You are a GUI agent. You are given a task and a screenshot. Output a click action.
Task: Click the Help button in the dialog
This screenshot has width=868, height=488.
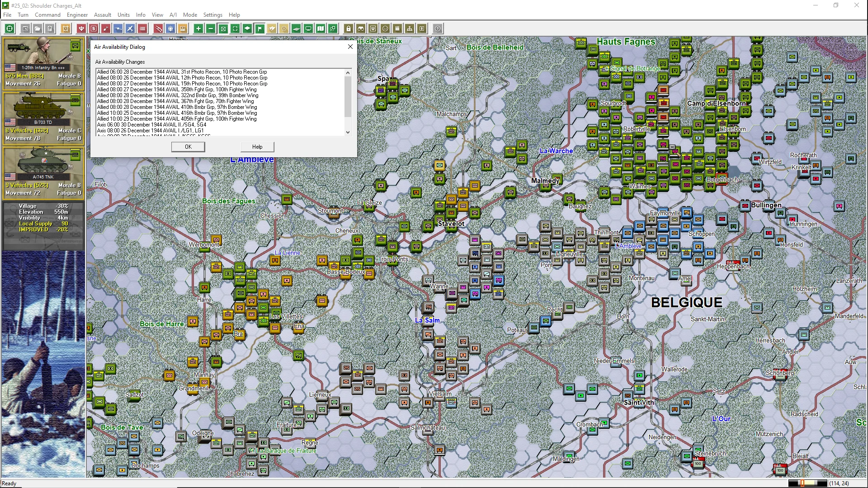coord(257,147)
